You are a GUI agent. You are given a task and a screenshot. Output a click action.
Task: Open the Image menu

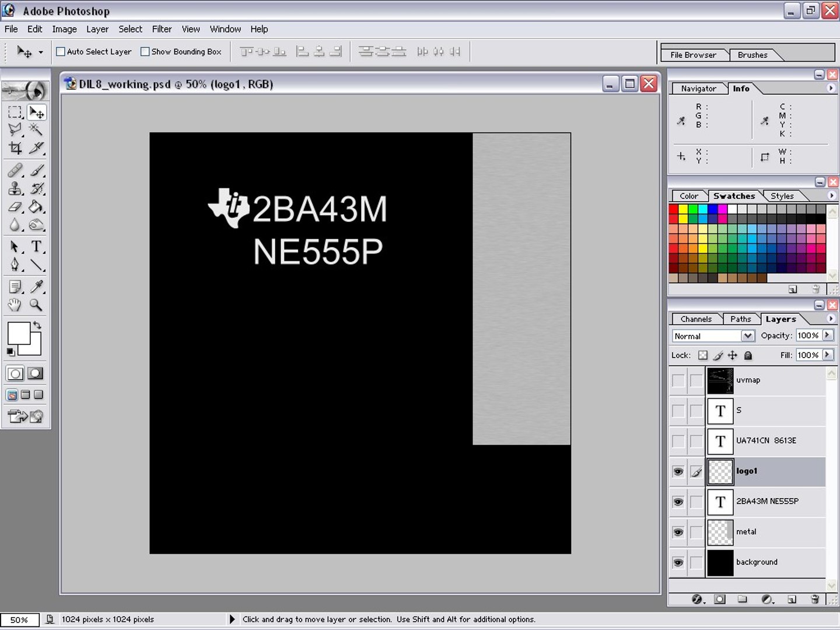click(64, 29)
